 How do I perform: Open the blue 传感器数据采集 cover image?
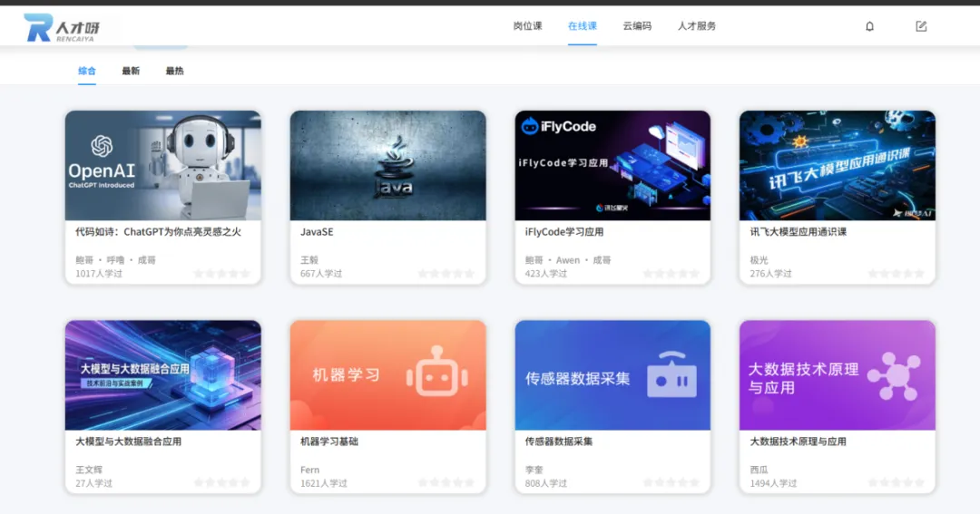tap(612, 375)
